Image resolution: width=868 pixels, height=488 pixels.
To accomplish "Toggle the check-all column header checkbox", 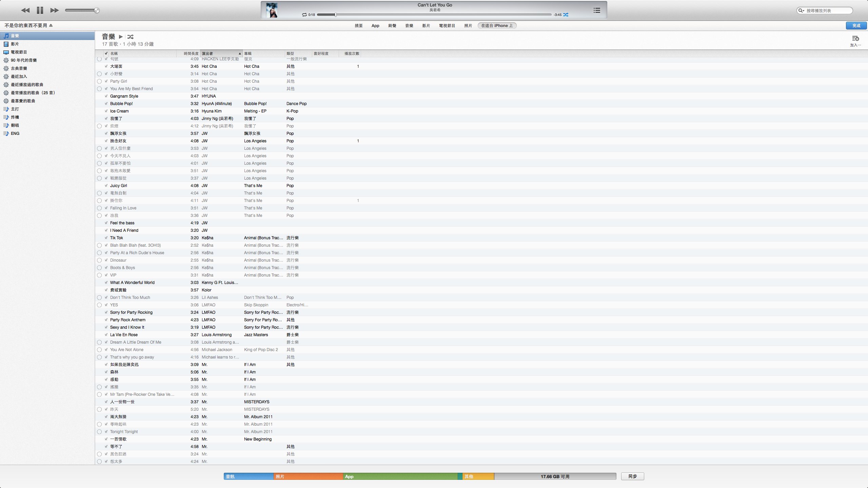I will [106, 54].
